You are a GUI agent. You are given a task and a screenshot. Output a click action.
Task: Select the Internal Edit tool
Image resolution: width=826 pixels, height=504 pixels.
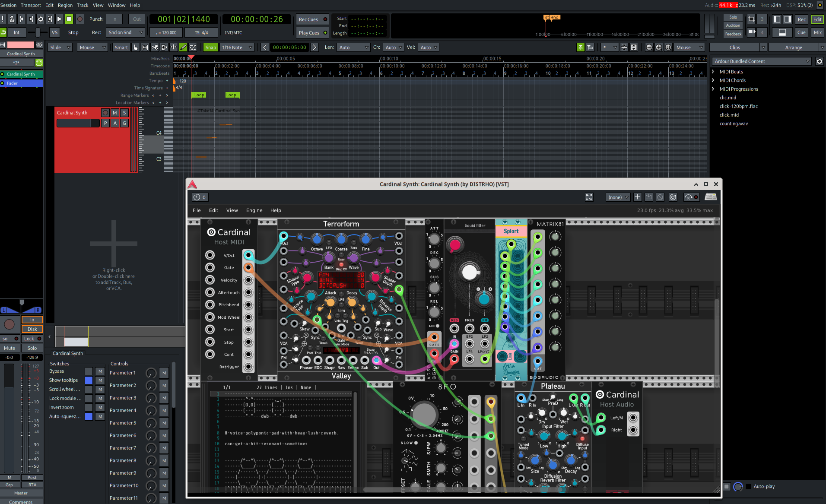pyautogui.click(x=193, y=48)
